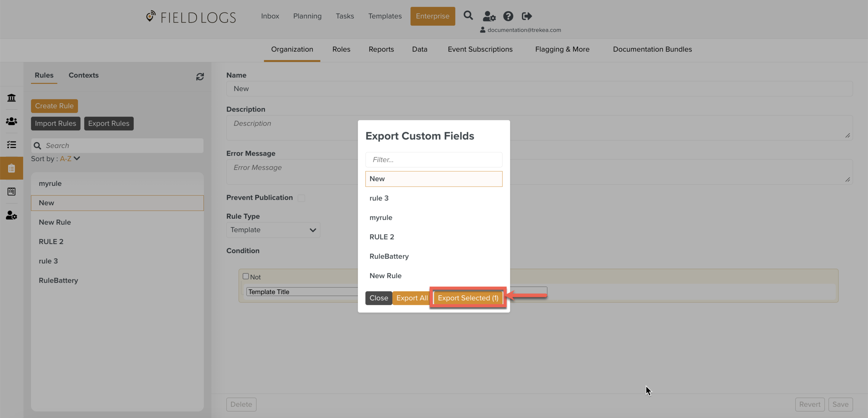The width and height of the screenshot is (868, 418).
Task: Open the Sort by A-Z dropdown
Action: tap(70, 159)
